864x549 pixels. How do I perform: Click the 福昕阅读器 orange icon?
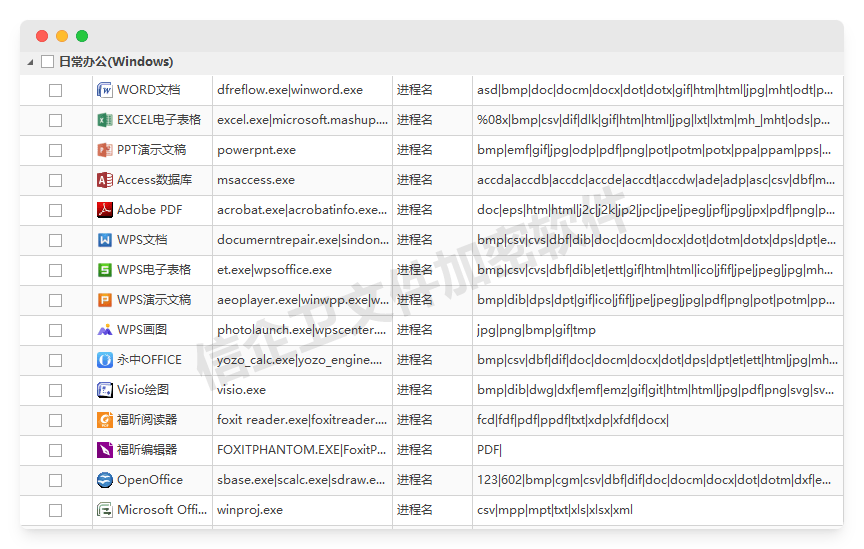click(x=105, y=420)
